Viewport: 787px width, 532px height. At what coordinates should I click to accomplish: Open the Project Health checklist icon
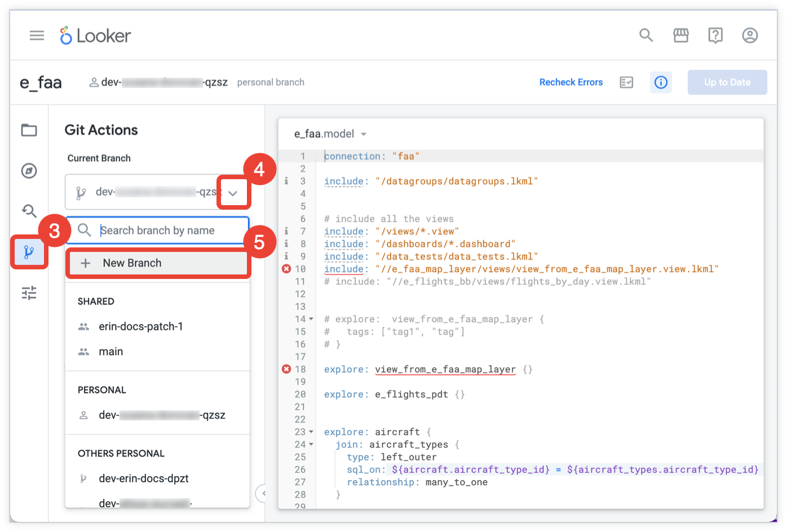626,82
